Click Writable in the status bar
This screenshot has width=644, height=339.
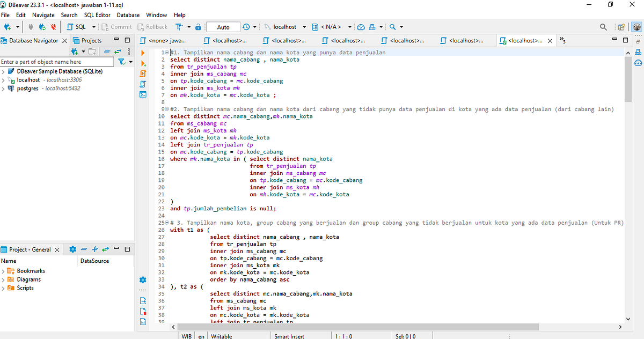point(222,336)
